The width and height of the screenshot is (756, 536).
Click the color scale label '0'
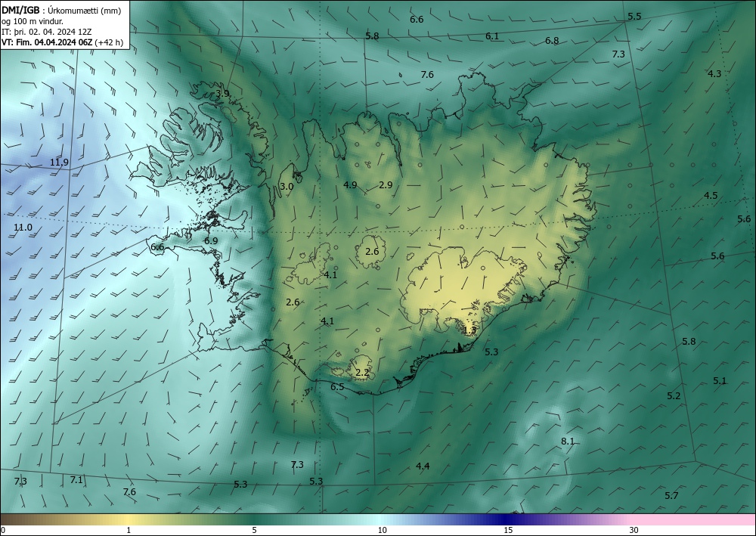click(3, 530)
